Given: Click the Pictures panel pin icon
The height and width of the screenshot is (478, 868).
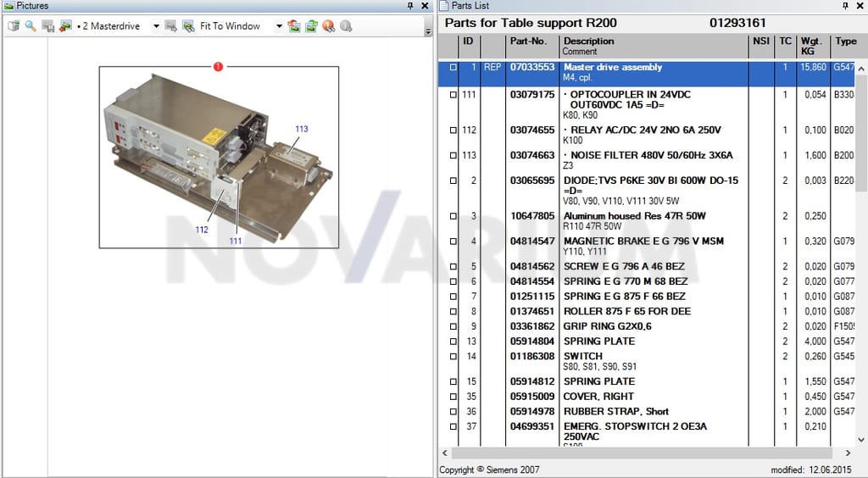Looking at the screenshot, I should 410,6.
